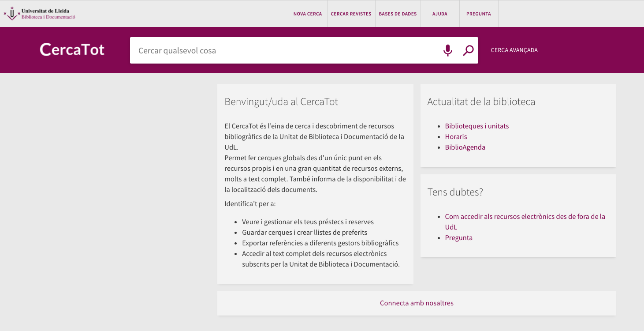Open the Horaris link
The height and width of the screenshot is (331, 644).
(x=456, y=137)
